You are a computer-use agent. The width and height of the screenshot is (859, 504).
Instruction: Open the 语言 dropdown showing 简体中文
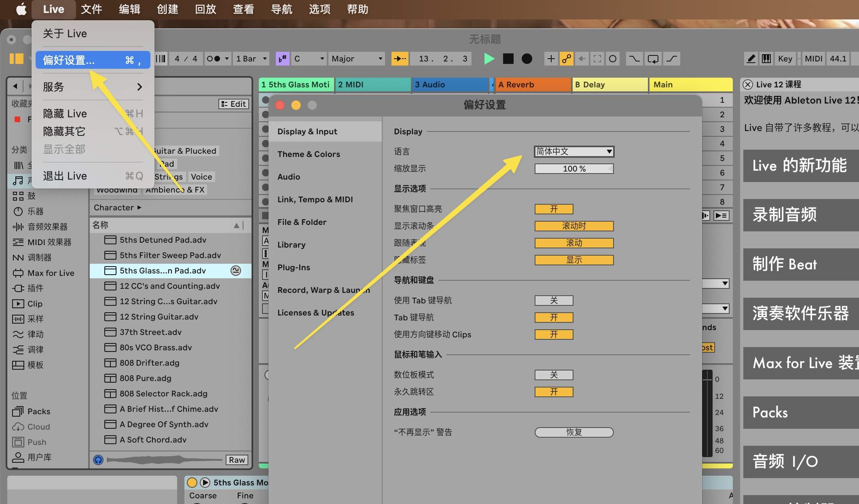[573, 151]
